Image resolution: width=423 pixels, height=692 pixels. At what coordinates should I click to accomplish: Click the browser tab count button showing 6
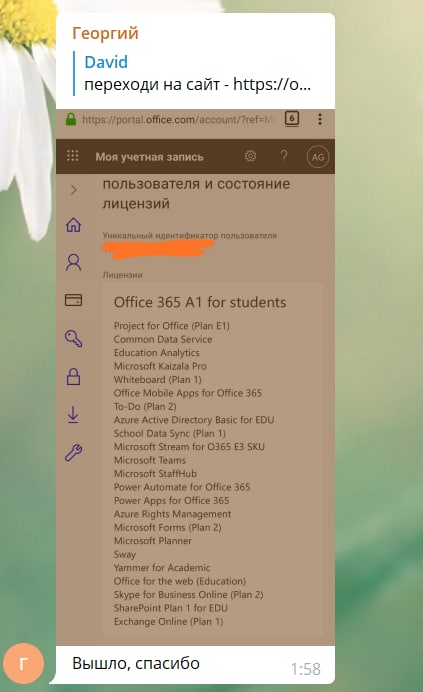coord(292,119)
